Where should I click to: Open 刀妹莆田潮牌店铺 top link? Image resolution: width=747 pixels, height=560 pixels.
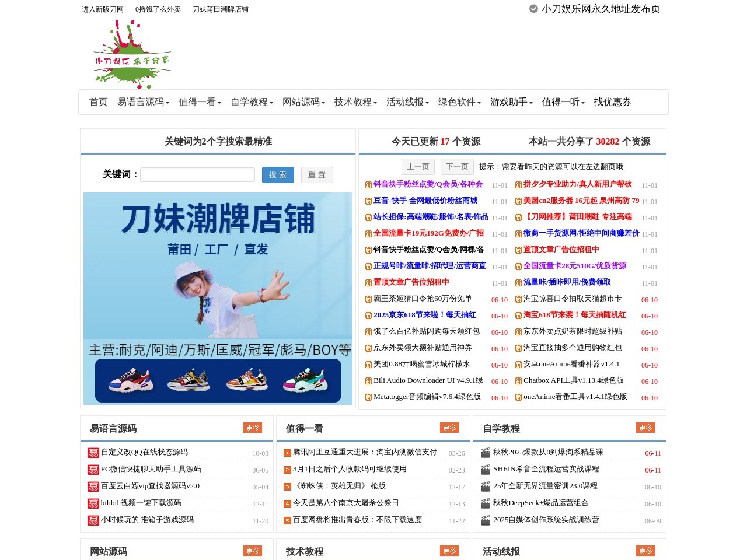(x=221, y=9)
